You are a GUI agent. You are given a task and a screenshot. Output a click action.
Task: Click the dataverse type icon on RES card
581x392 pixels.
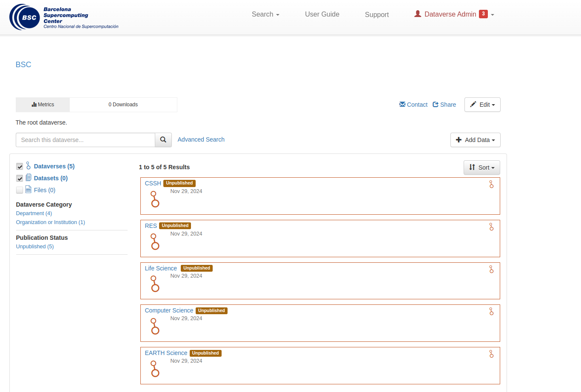tap(491, 227)
